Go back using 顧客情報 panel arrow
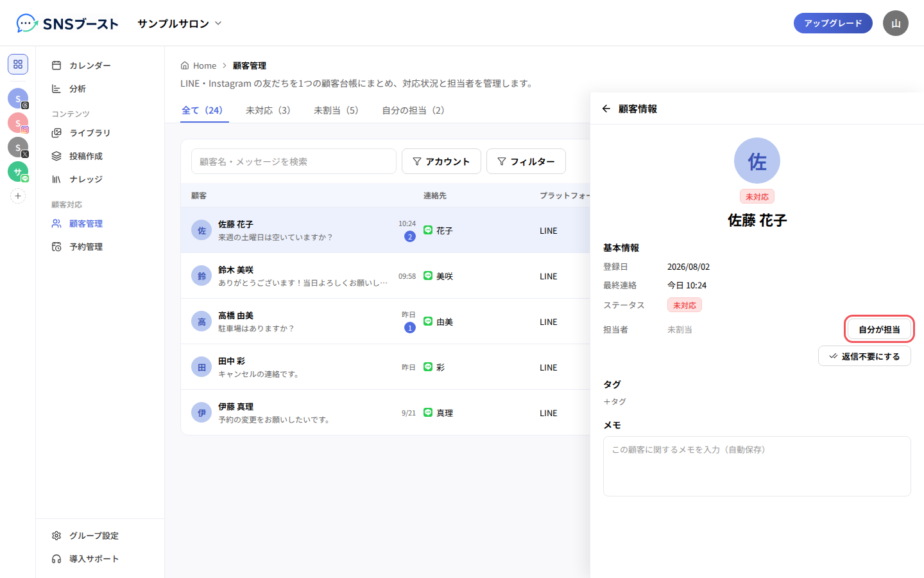The height and width of the screenshot is (578, 924). [x=606, y=109]
